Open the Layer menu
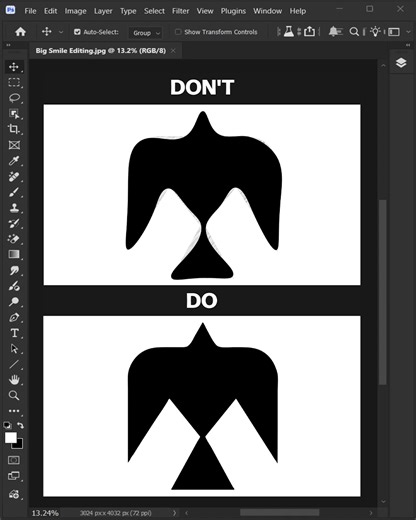The height and width of the screenshot is (520, 416). pyautogui.click(x=103, y=11)
